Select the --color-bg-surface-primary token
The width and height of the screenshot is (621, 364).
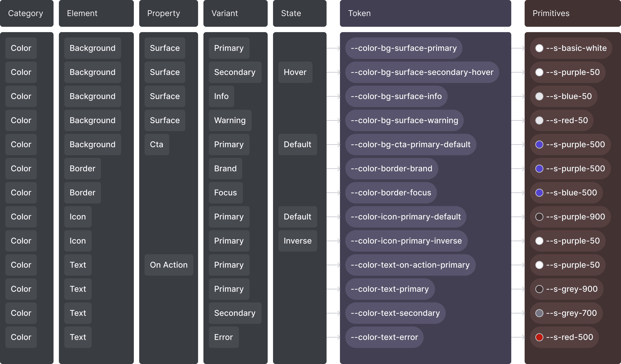tap(404, 48)
